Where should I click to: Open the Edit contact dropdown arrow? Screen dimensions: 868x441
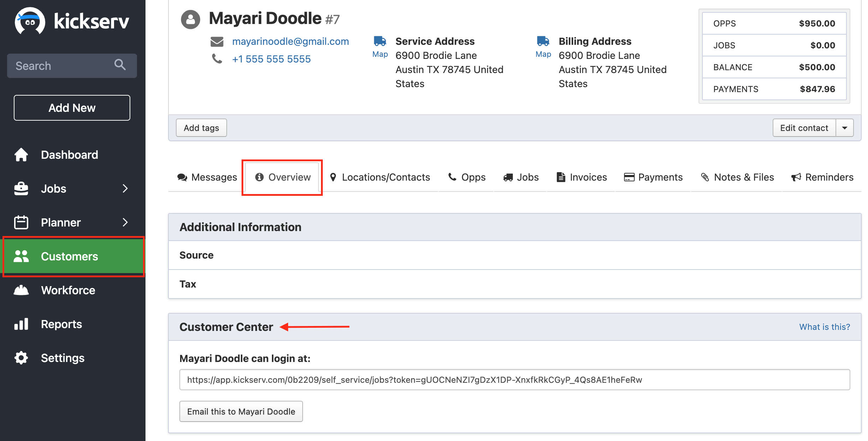point(845,128)
